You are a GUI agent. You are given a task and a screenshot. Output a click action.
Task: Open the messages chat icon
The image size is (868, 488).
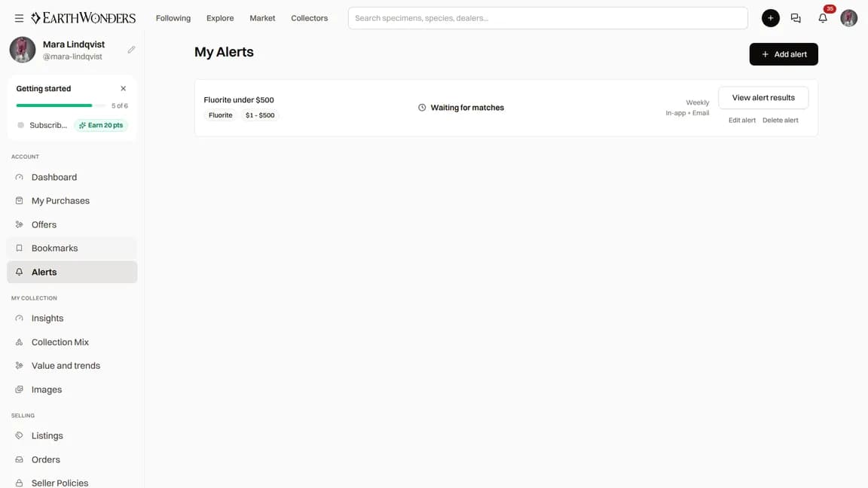(796, 18)
